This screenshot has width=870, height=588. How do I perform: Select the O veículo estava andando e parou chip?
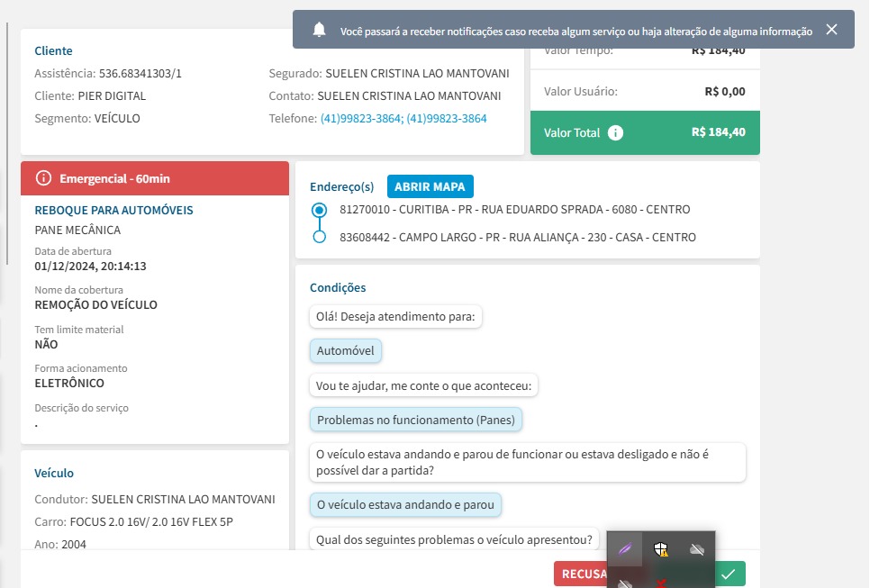[x=405, y=505]
